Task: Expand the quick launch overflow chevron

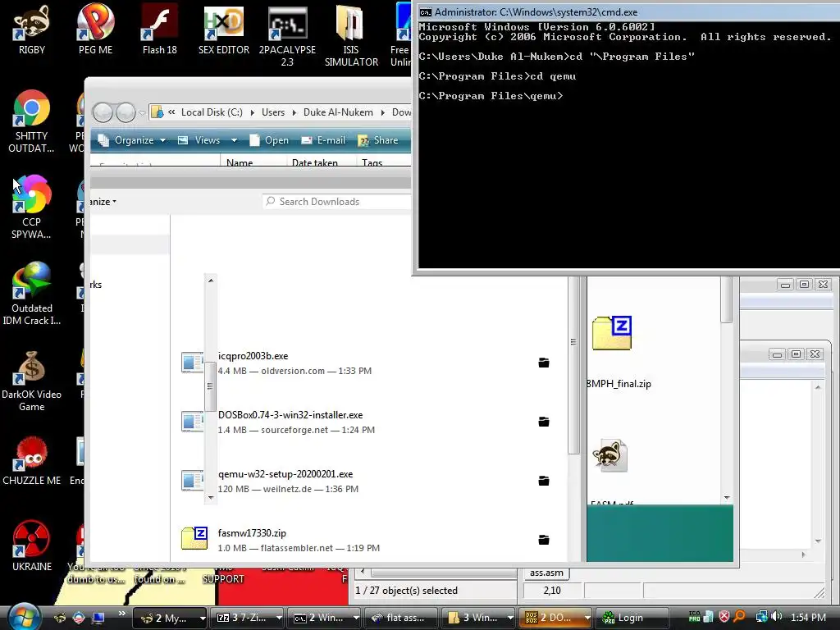Action: point(121,614)
